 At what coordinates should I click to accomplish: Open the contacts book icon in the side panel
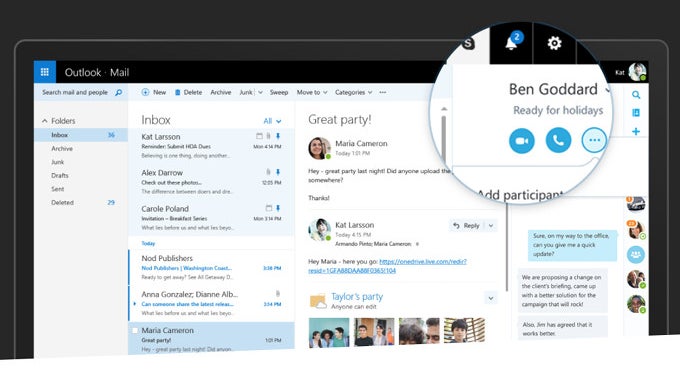[636, 113]
